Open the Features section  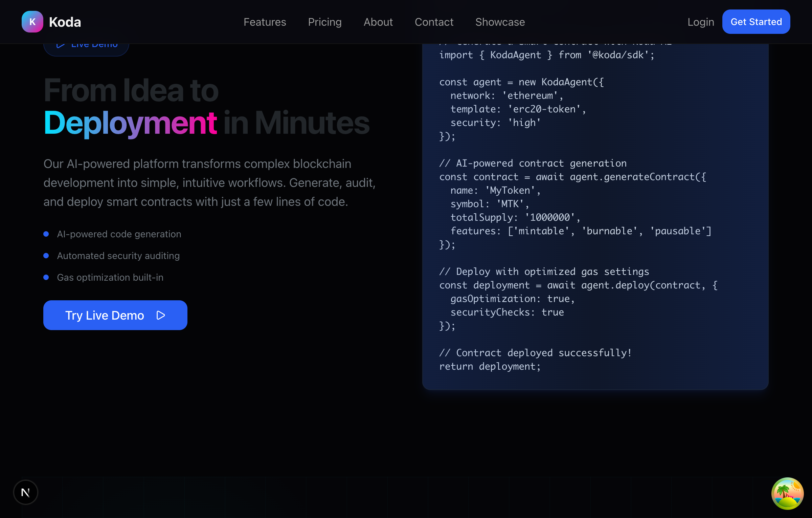(265, 22)
